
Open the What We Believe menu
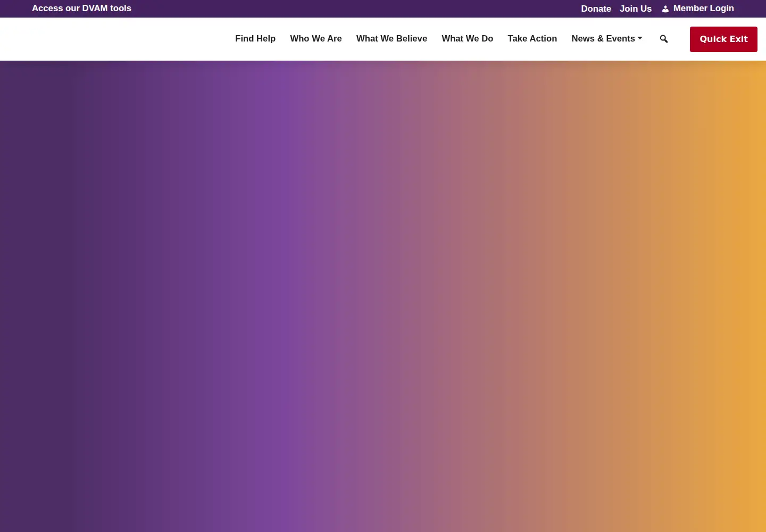click(x=392, y=38)
